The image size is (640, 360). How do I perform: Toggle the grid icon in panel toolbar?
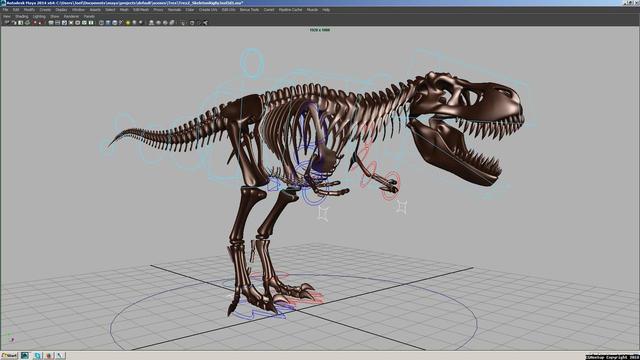(51, 22)
